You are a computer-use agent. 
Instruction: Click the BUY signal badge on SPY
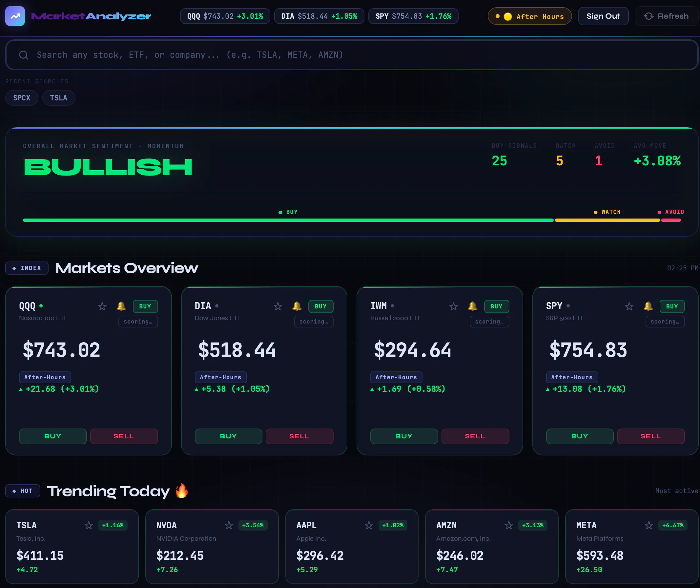(672, 306)
